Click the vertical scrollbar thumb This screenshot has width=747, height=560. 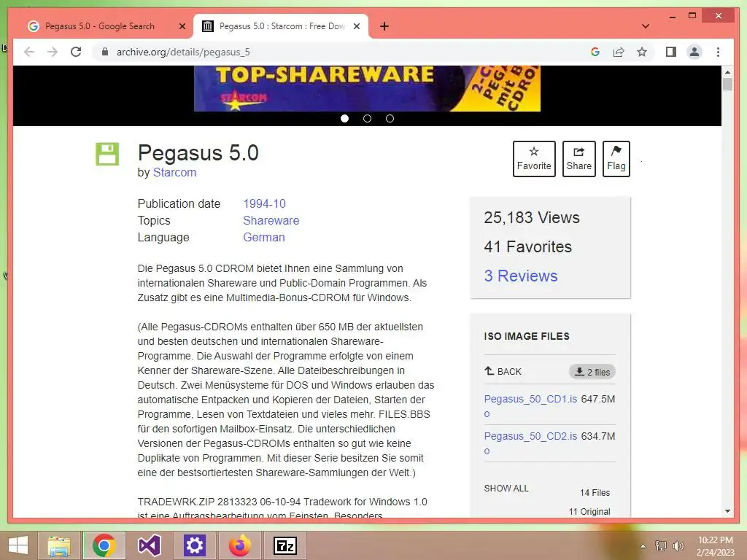(x=727, y=85)
